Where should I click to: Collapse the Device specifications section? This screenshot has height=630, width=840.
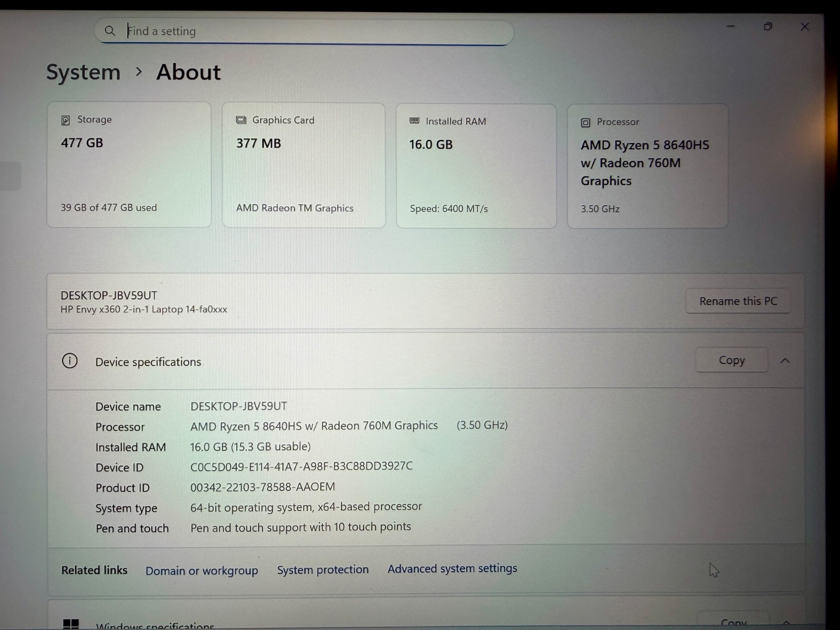(785, 361)
